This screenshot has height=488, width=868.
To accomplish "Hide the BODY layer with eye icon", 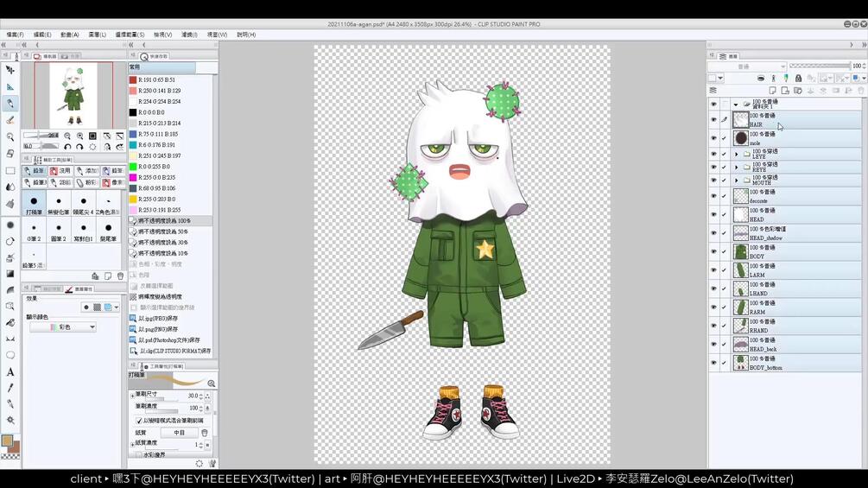I will click(713, 251).
